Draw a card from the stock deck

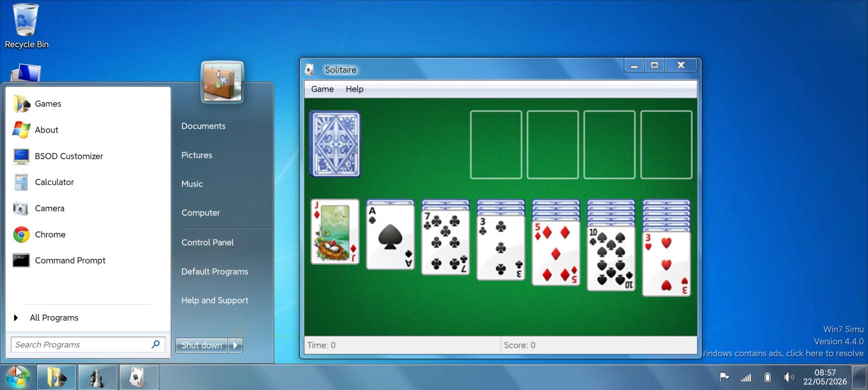[335, 144]
